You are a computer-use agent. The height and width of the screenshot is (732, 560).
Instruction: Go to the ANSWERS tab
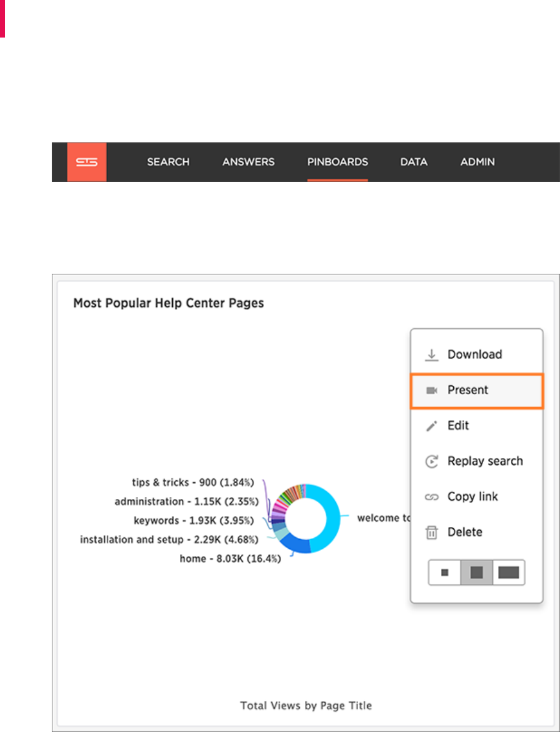(249, 162)
